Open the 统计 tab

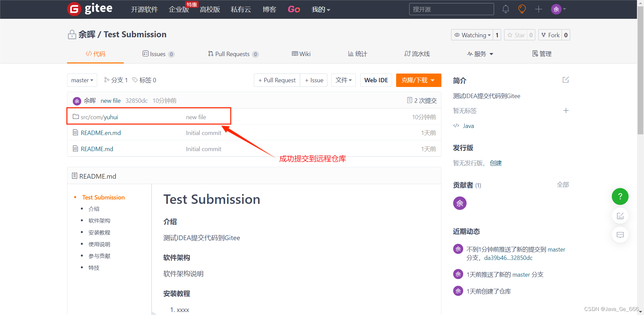click(x=358, y=54)
